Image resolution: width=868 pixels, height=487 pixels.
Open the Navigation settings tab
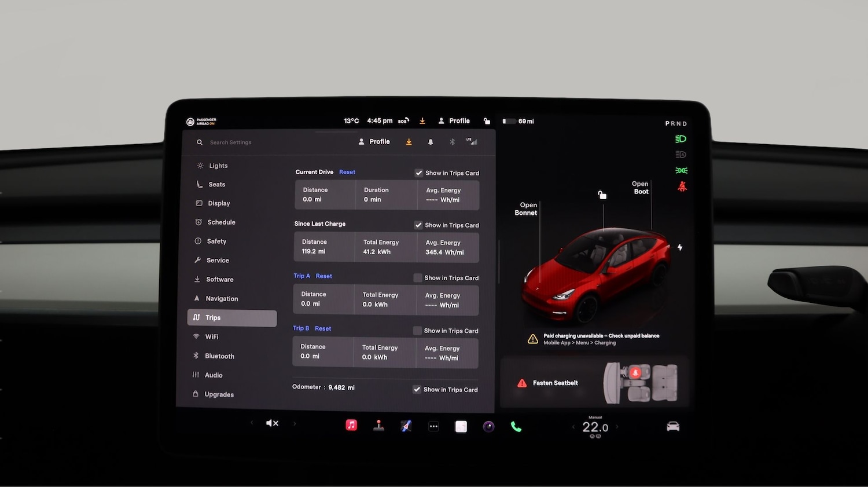(222, 298)
